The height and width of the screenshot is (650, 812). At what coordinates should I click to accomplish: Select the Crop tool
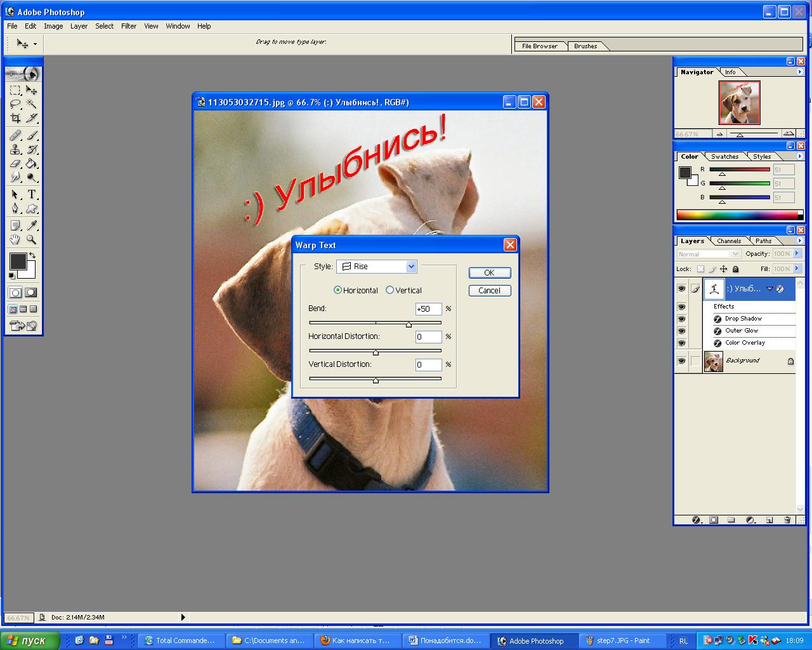16,118
